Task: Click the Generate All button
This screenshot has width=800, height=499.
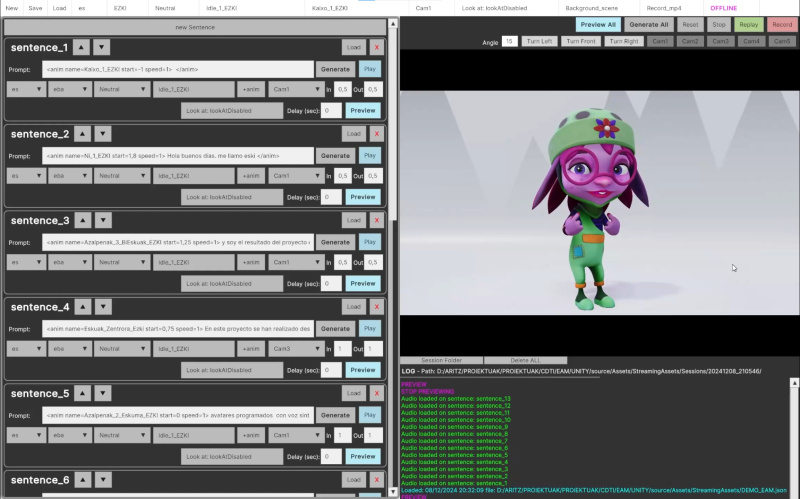Action: click(648, 24)
